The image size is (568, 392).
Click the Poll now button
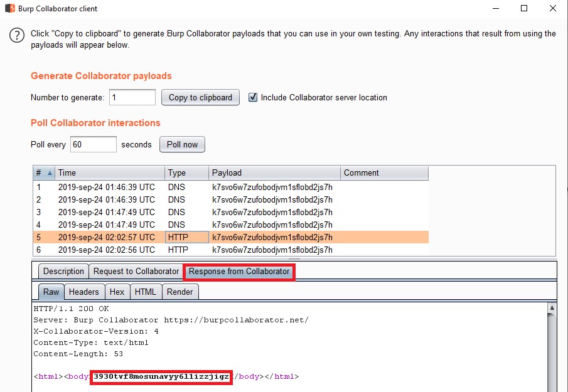point(182,144)
